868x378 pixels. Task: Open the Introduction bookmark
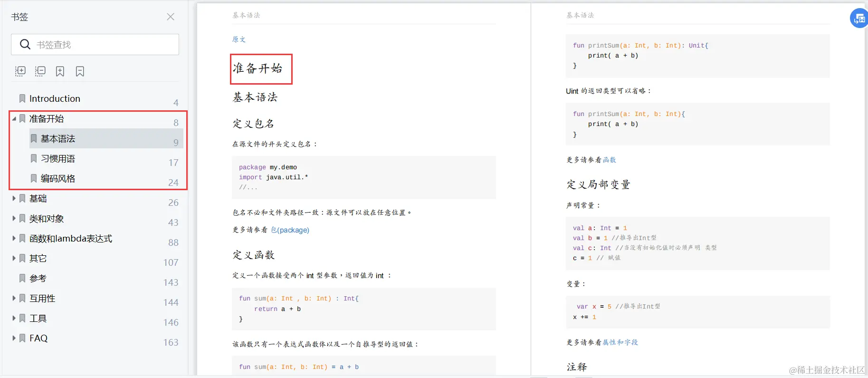[x=55, y=98]
